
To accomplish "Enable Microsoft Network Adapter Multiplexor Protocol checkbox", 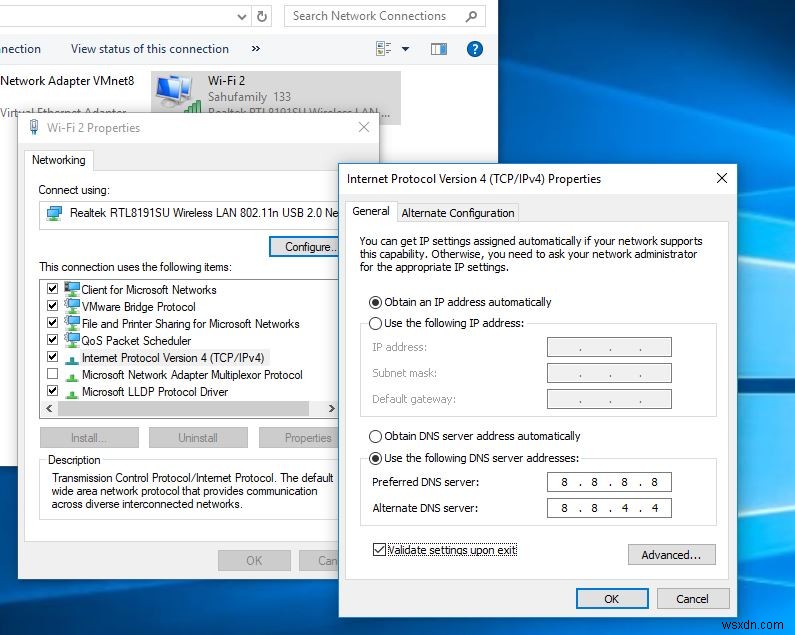I will click(52, 374).
